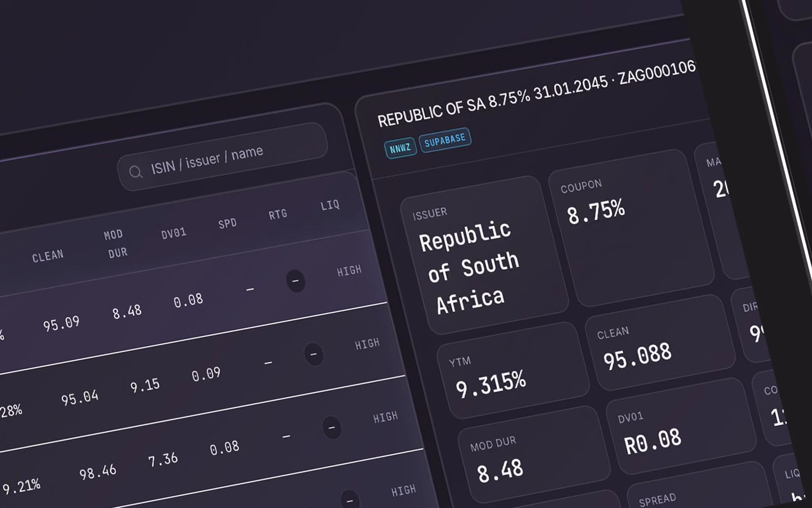Screen dimensions: 812x508
Task: Click the rating dash badge in the 95.04 row
Action: (x=314, y=354)
